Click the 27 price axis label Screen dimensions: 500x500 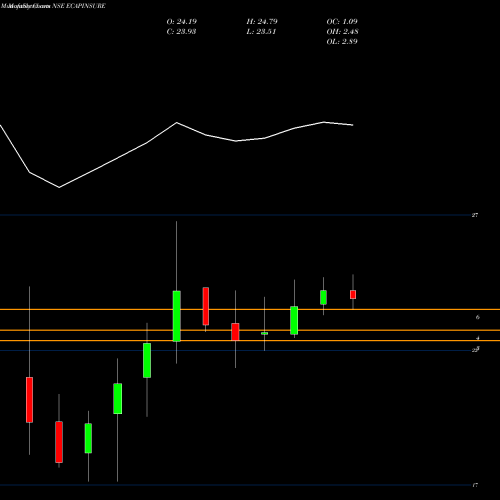coord(475,215)
